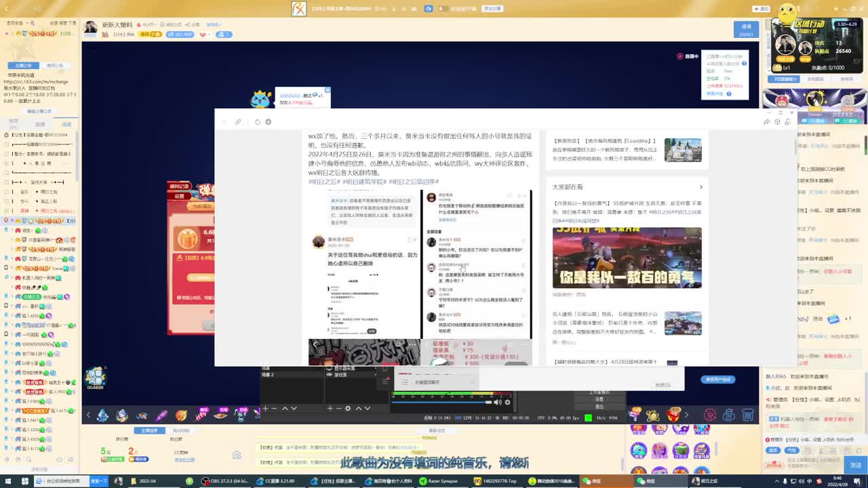The height and width of the screenshot is (488, 868).
Task: Switch to CC直播 3.21.89 taskbar item
Action: (x=279, y=481)
